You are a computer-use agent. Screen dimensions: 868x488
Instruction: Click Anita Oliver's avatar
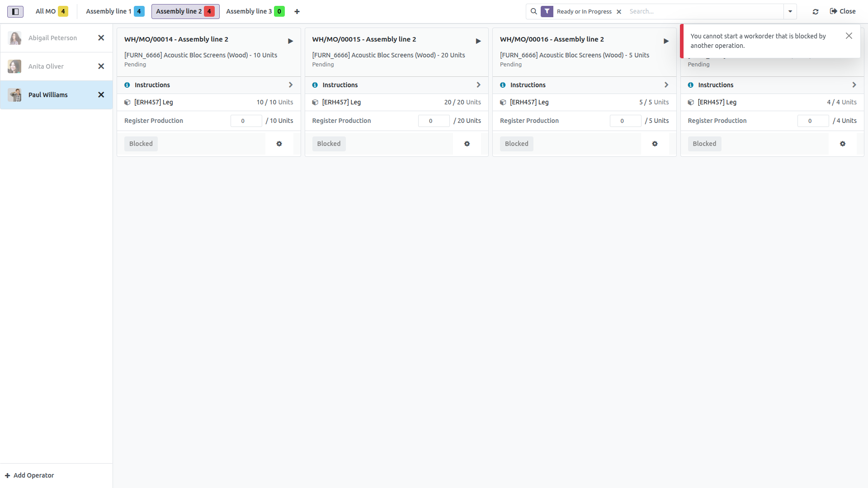(x=14, y=66)
